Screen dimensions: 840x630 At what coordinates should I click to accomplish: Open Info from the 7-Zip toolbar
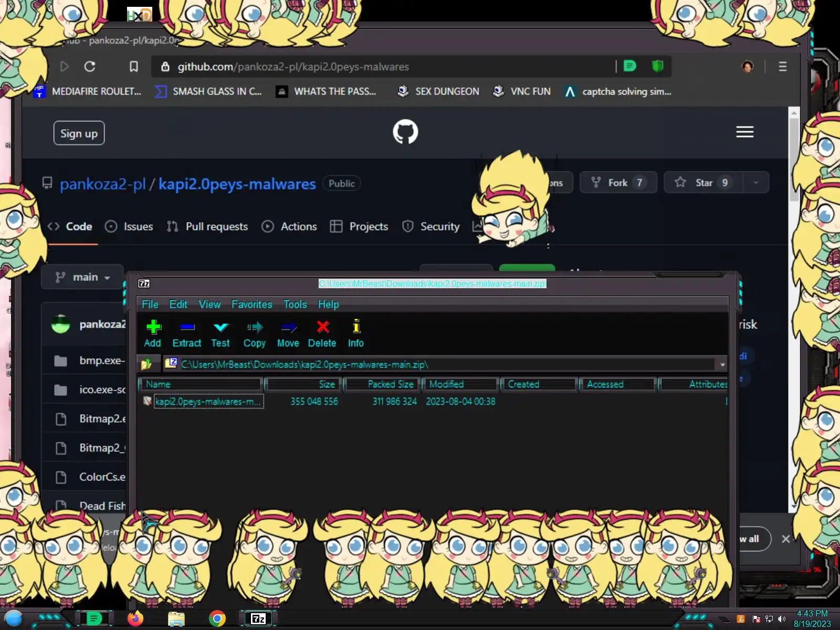(356, 327)
